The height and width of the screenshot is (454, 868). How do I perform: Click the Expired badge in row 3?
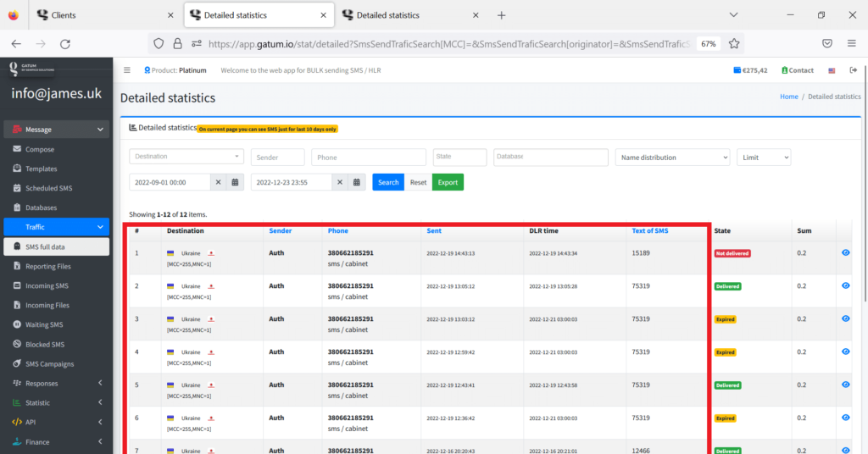pyautogui.click(x=726, y=319)
